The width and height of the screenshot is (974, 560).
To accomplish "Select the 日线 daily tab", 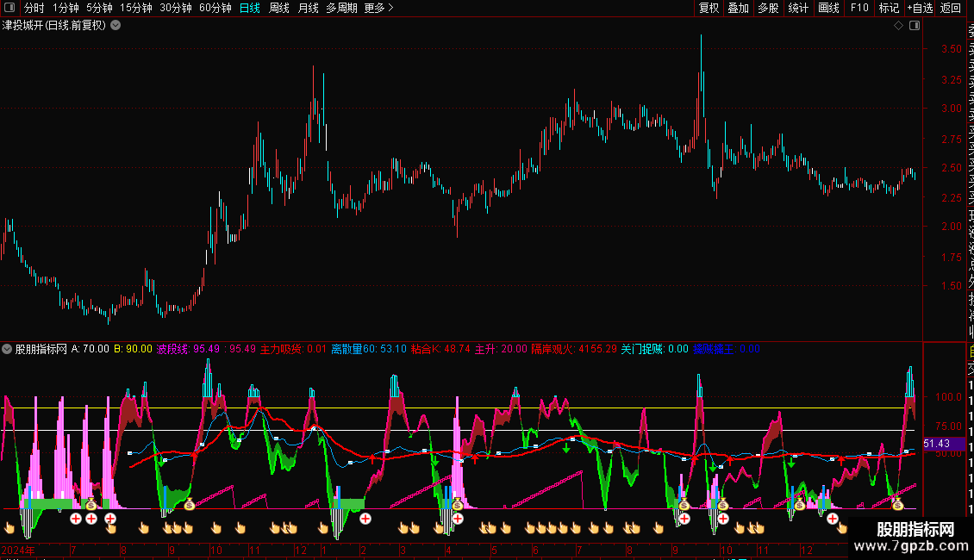I will (250, 8).
